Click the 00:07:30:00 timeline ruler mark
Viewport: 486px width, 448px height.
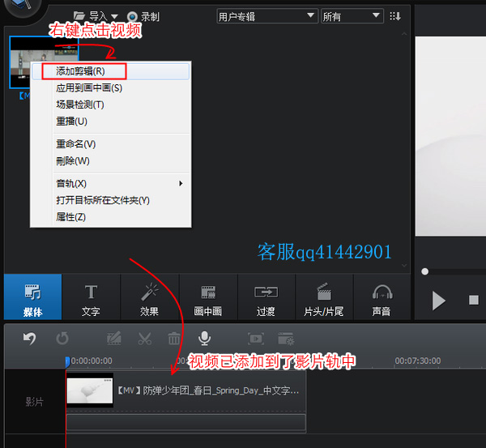[417, 361]
